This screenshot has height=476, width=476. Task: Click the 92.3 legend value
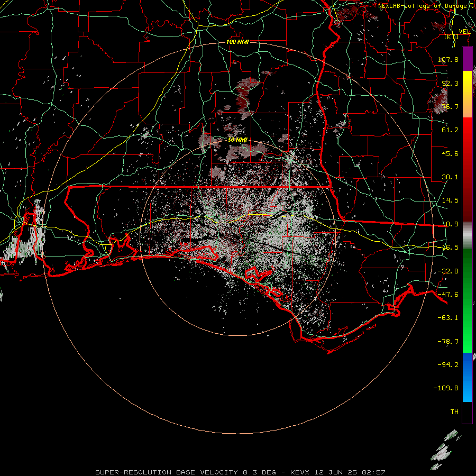(450, 83)
